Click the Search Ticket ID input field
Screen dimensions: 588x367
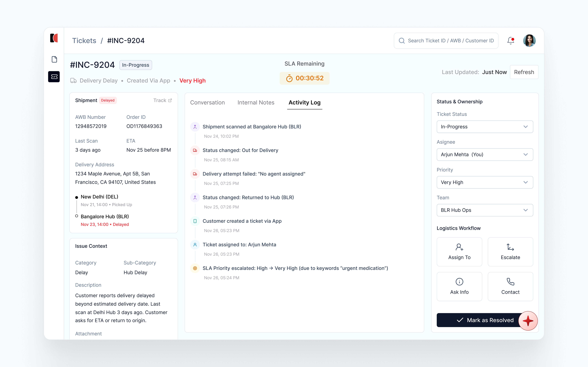[x=446, y=41]
